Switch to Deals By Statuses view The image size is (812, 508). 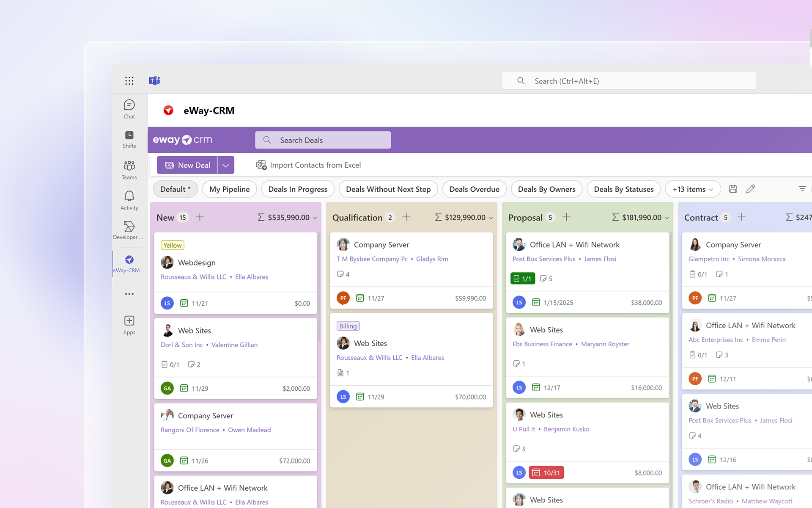click(624, 189)
